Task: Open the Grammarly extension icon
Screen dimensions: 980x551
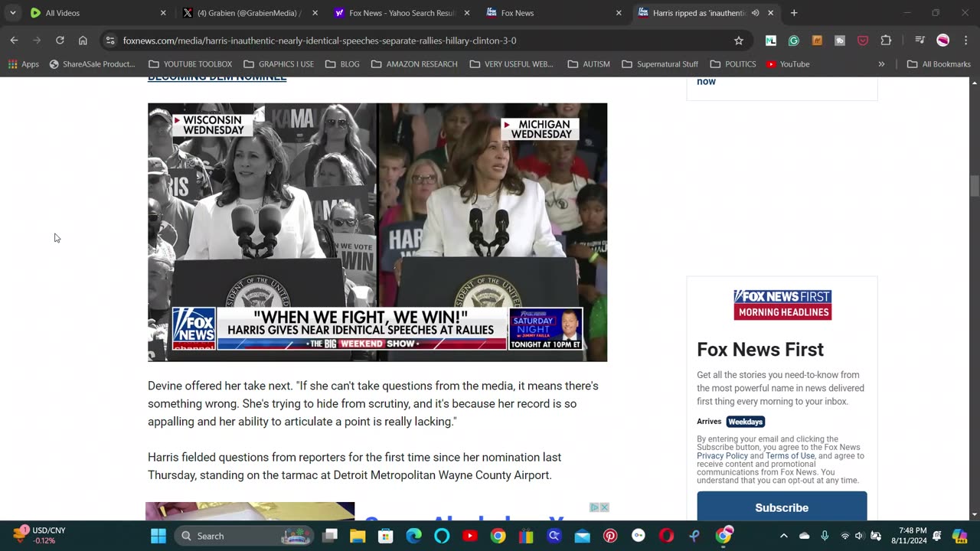Action: coord(794,41)
